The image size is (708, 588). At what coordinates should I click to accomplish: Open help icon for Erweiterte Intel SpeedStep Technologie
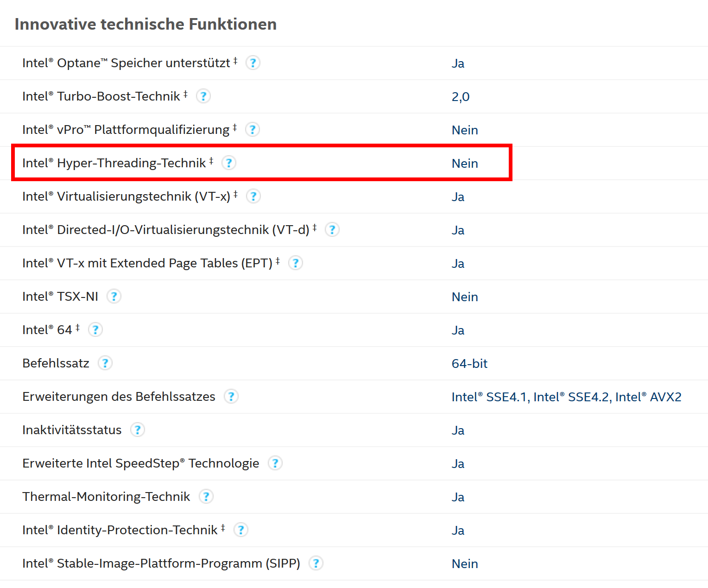tap(275, 463)
